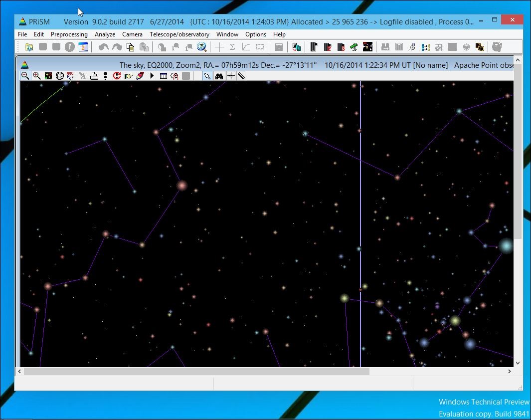Toggle the crosshair centering tool
The image size is (531, 420).
point(230,76)
